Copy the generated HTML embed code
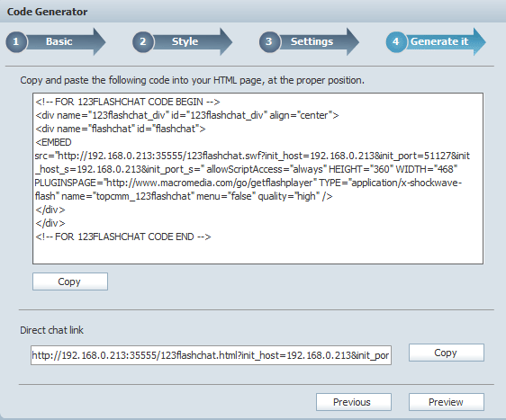This screenshot has width=506, height=420. 70,281
